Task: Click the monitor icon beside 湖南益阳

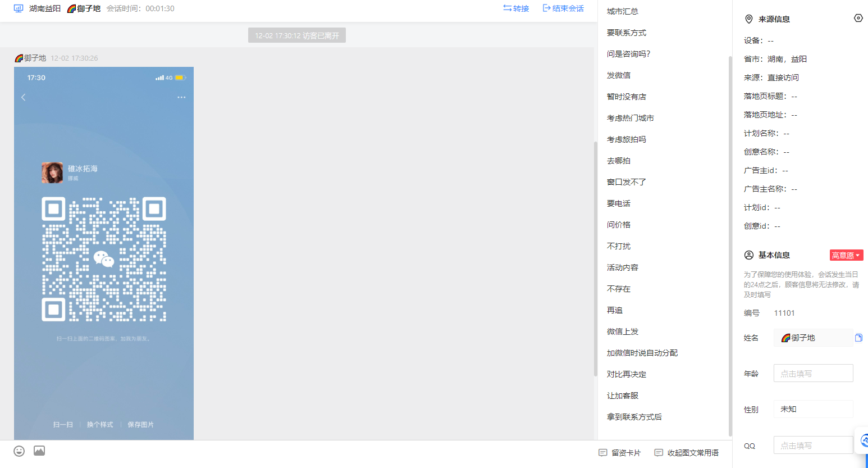Action: [19, 8]
